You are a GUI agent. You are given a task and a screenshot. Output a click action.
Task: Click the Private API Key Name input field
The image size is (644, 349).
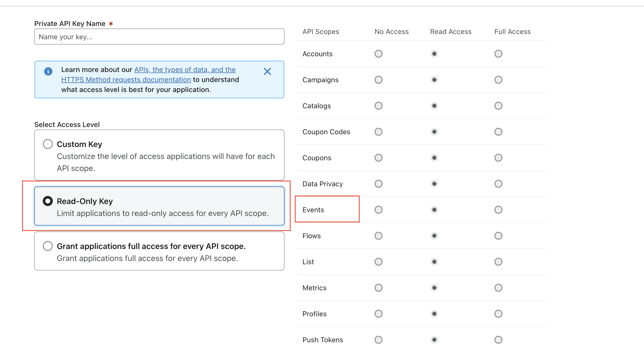click(x=159, y=36)
